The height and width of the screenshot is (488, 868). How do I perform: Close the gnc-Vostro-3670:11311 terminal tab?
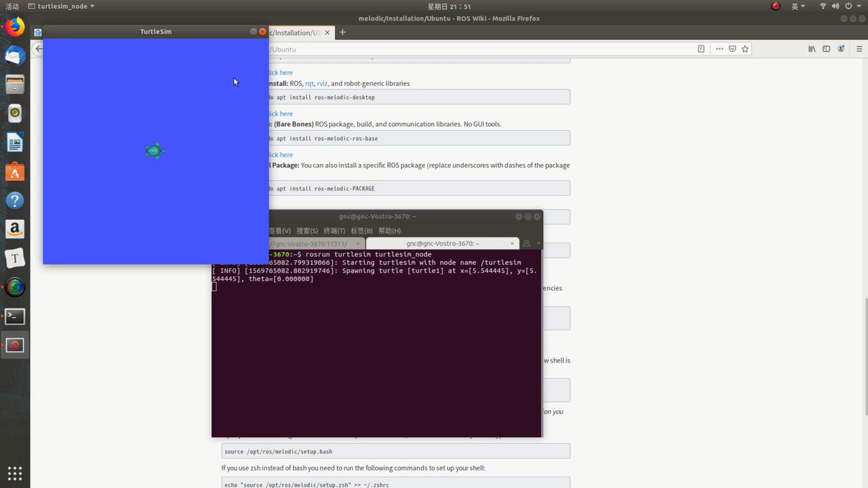pyautogui.click(x=358, y=243)
